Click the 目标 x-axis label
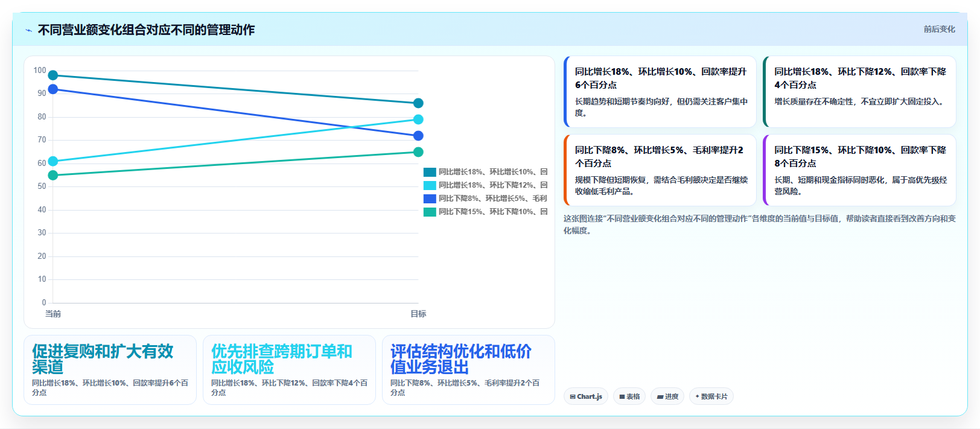The image size is (980, 429). [x=418, y=314]
